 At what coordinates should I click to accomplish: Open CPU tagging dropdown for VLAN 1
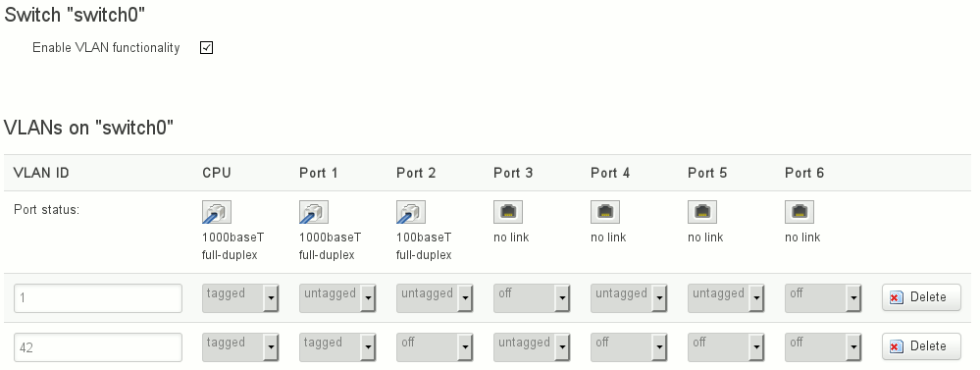(x=240, y=298)
